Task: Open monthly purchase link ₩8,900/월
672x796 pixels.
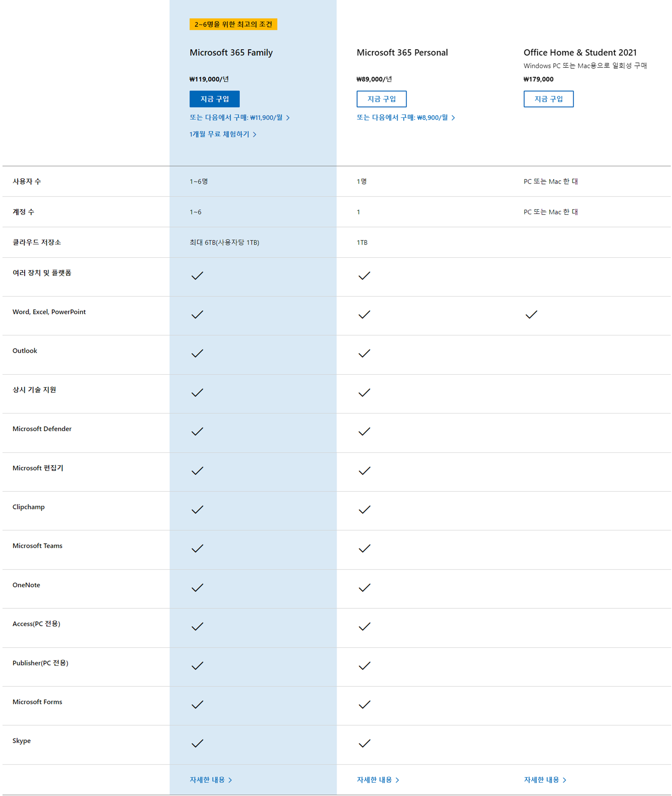Action: point(406,117)
